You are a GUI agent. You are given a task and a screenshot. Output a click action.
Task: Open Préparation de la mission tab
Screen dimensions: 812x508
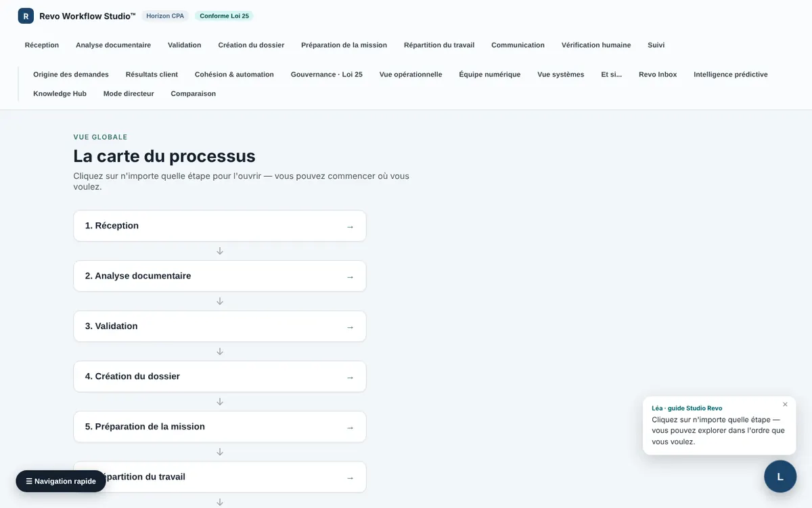(x=344, y=45)
